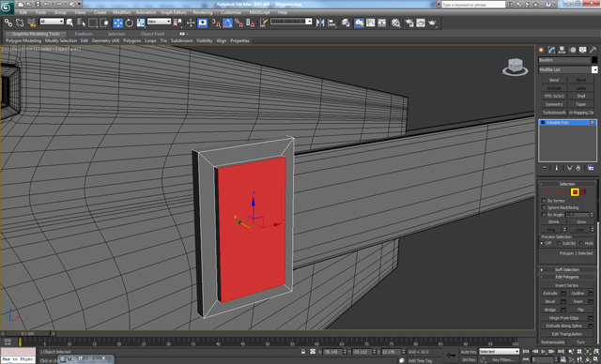Image resolution: width=601 pixels, height=364 pixels.
Task: Toggle the 3D Snaps icon
Action: pos(216,23)
